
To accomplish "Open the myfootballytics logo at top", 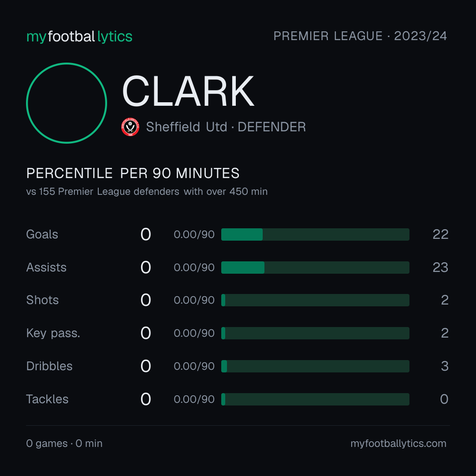I will tap(79, 37).
